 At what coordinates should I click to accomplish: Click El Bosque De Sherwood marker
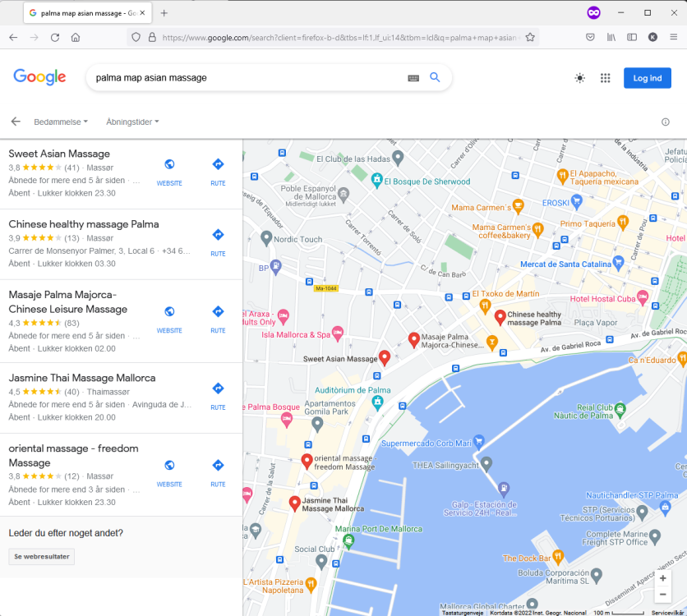(x=376, y=181)
